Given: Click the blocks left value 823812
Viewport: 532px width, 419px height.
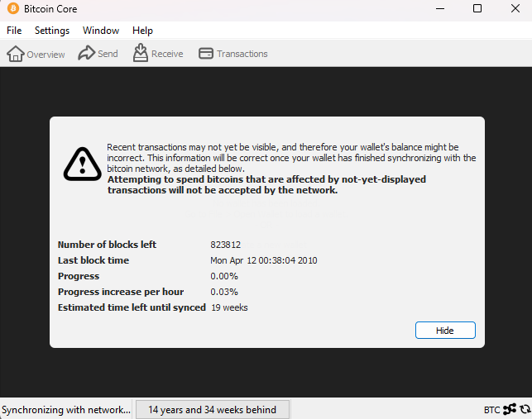Looking at the screenshot, I should (x=225, y=245).
